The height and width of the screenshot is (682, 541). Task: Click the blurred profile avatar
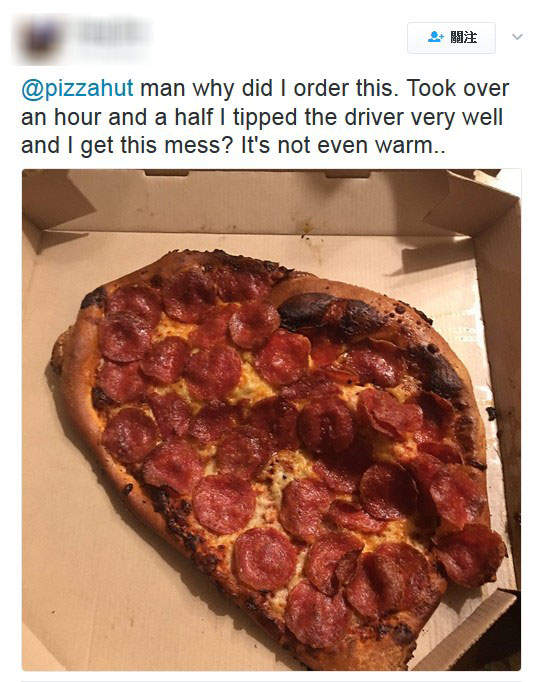pyautogui.click(x=39, y=40)
